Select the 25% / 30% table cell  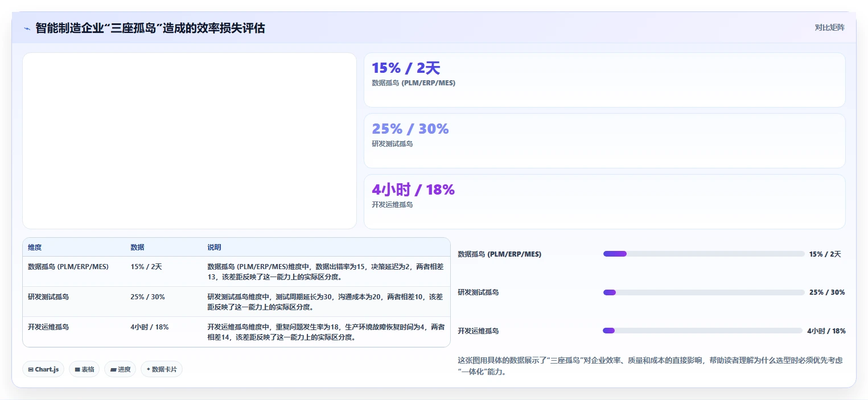[x=147, y=296]
